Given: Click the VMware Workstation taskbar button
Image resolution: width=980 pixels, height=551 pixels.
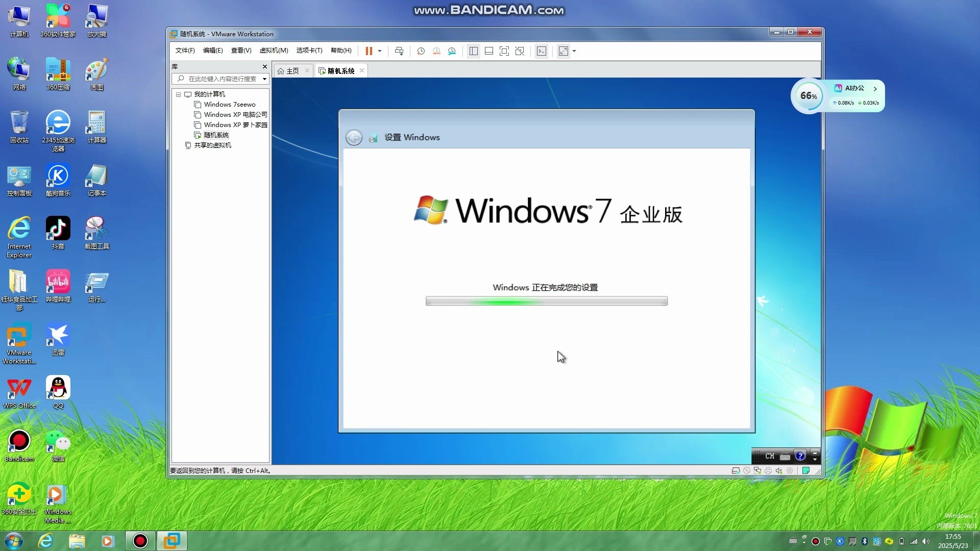Looking at the screenshot, I should pos(171,541).
